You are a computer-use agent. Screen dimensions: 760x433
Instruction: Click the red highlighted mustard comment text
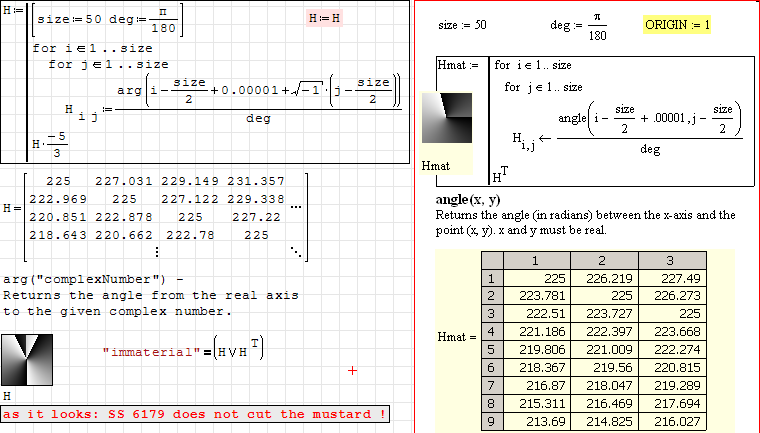pos(194,414)
